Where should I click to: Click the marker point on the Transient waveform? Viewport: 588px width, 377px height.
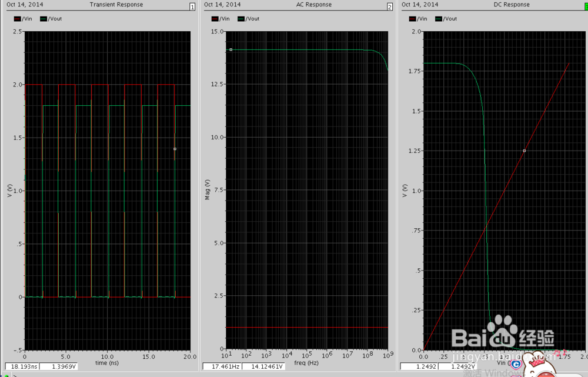pos(175,149)
